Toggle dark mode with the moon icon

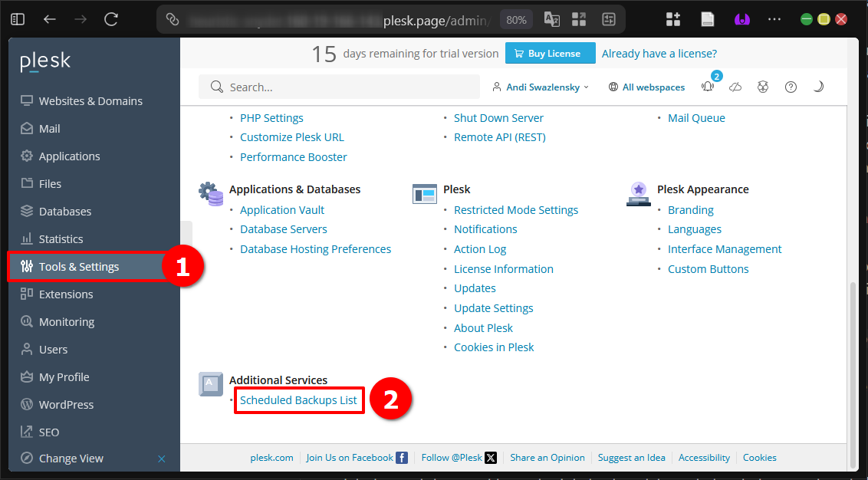pos(818,87)
